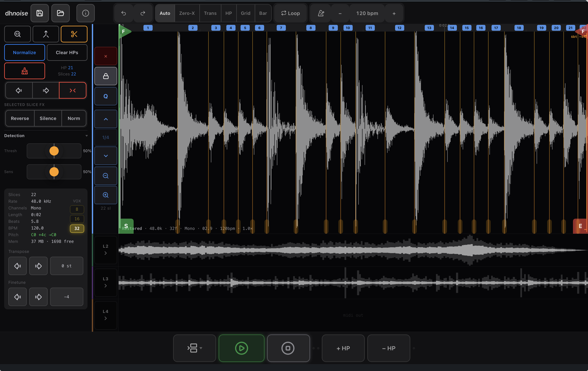Transpose down with left arrow

coord(17,266)
